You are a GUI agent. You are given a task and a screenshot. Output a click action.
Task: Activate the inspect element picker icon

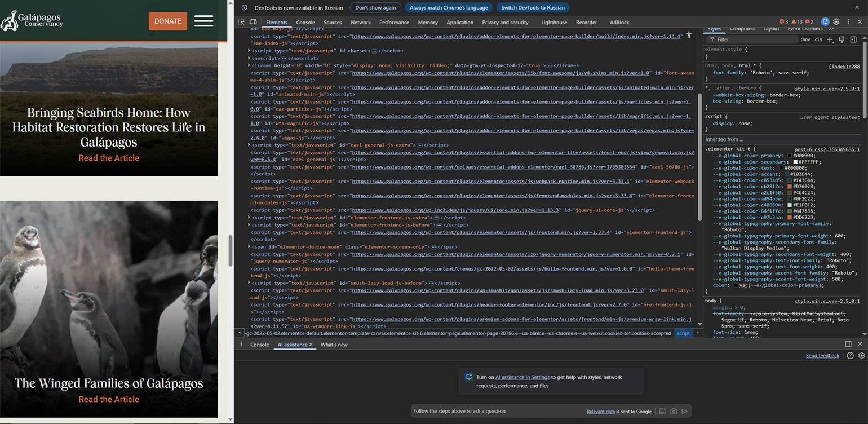pos(241,22)
